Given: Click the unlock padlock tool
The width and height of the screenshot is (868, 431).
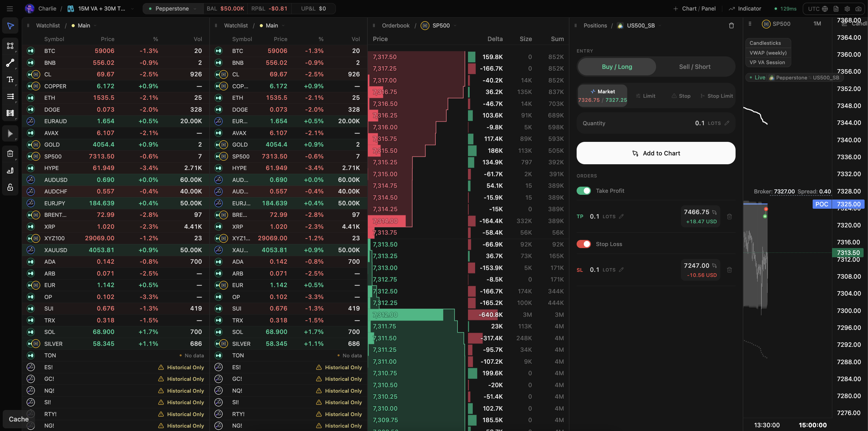Looking at the screenshot, I should (x=10, y=187).
